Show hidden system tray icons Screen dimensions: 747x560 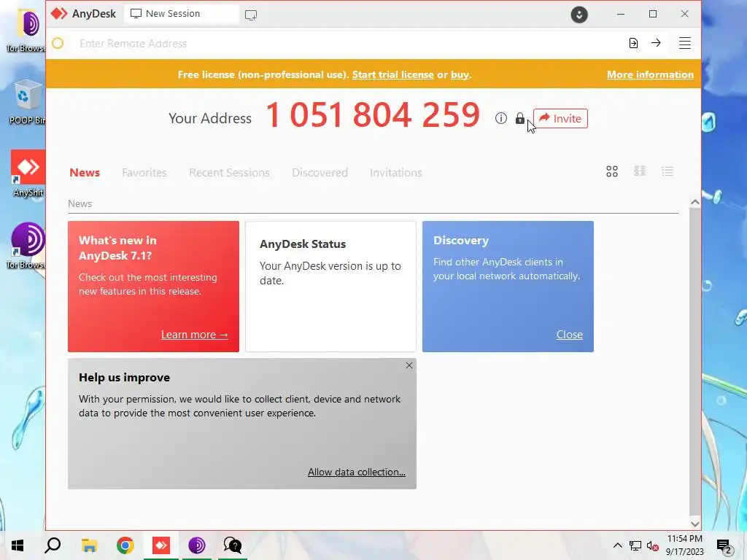[x=617, y=545]
